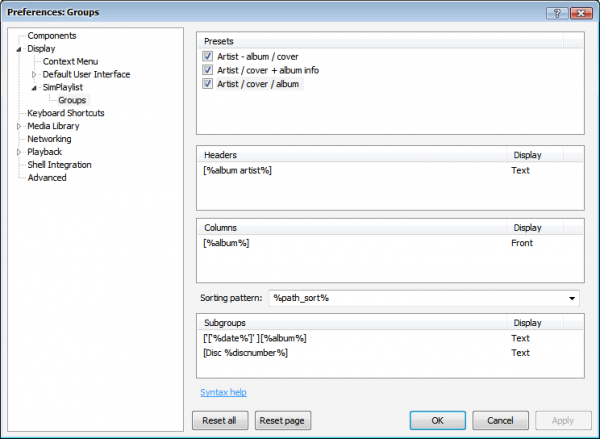Expand the Default User Interface node
The width and height of the screenshot is (600, 439).
pos(34,75)
